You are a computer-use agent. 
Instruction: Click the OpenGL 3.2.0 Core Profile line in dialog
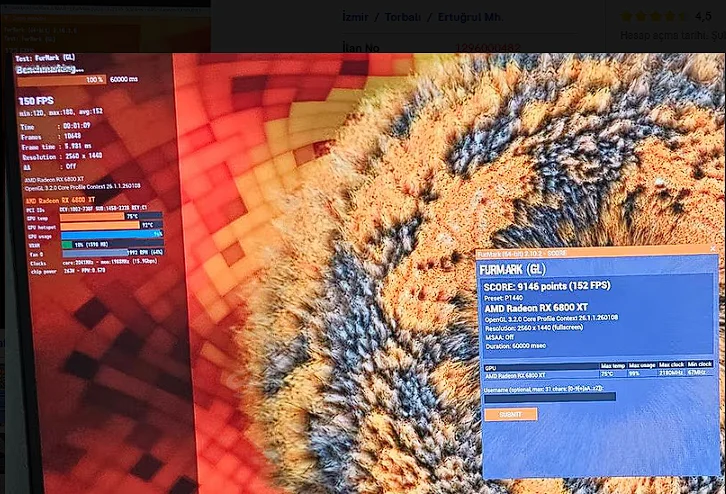click(551, 319)
